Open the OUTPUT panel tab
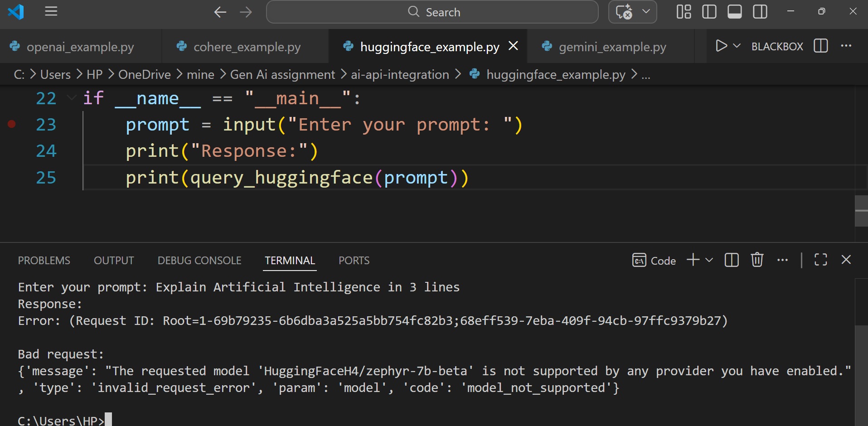This screenshot has width=868, height=426. click(114, 261)
